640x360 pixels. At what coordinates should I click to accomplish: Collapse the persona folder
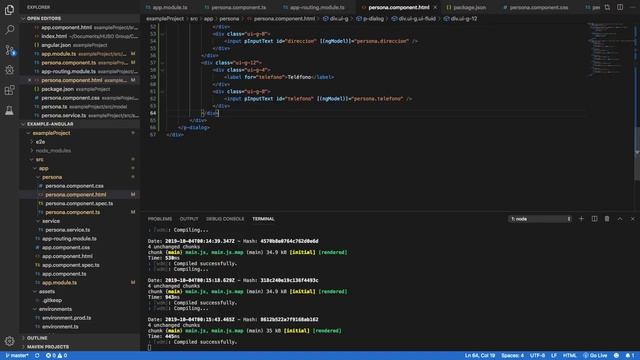coord(52,177)
